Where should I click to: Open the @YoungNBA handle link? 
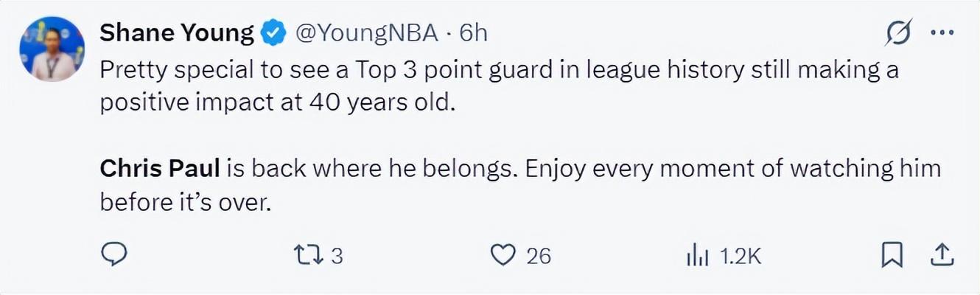point(366,33)
